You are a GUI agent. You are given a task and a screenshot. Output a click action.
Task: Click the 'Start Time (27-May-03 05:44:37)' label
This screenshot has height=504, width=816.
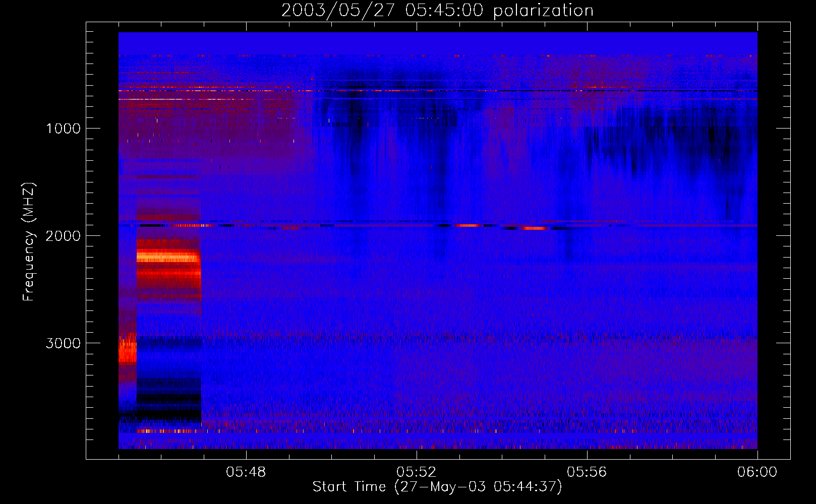pos(437,487)
